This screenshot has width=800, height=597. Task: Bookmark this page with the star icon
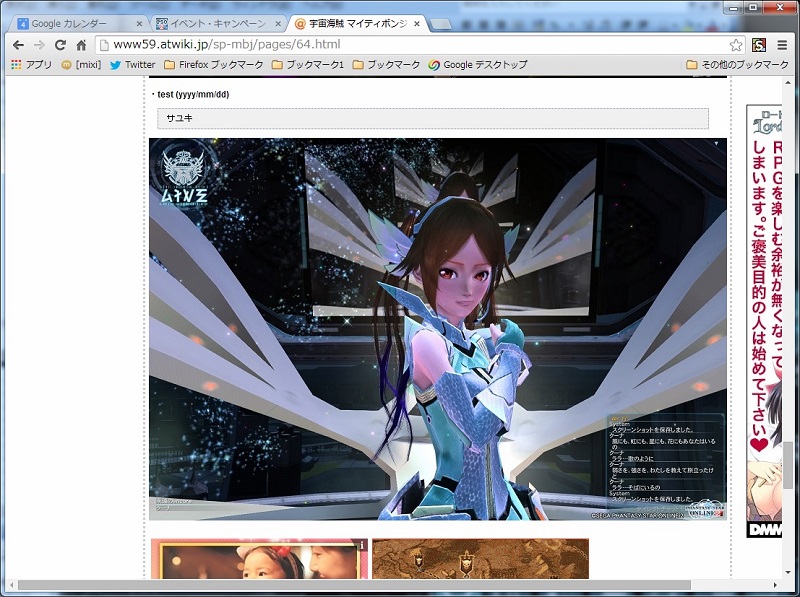click(736, 45)
